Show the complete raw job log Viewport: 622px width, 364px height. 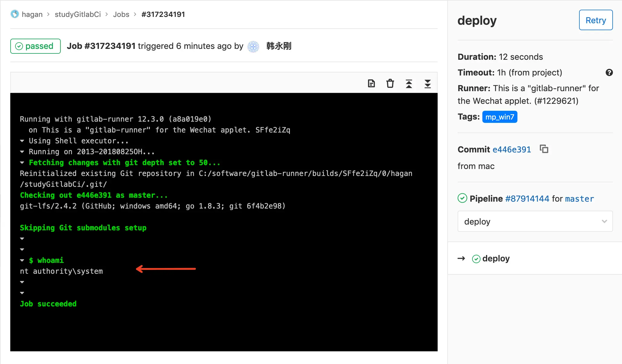coord(371,83)
